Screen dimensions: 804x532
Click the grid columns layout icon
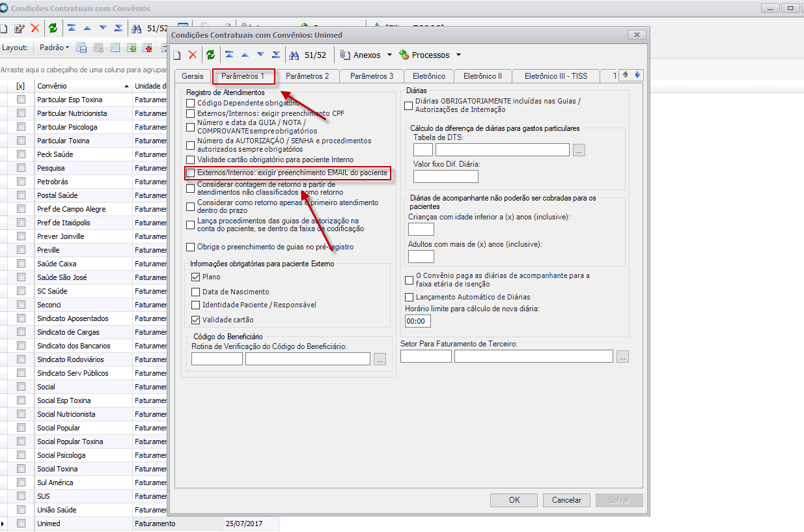coord(115,48)
